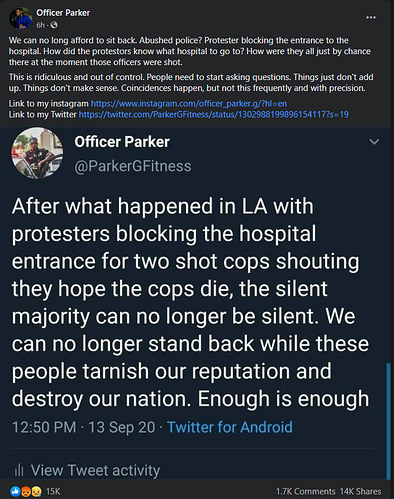Show the 14K Shares list

360,491
